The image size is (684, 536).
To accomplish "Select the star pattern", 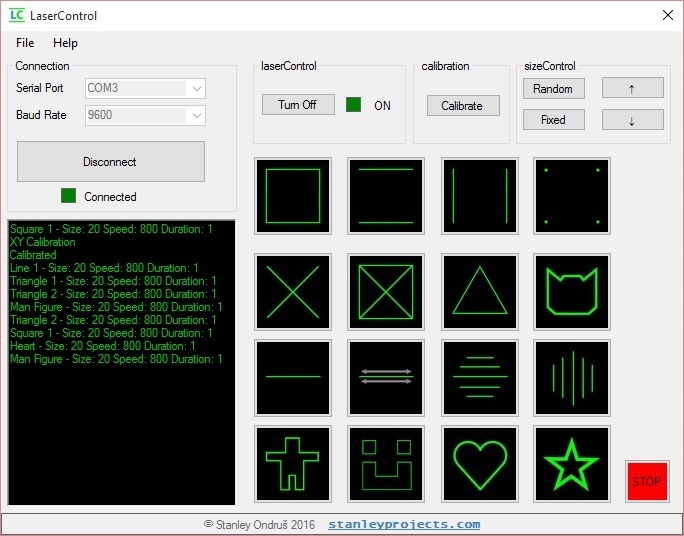I will coord(571,464).
